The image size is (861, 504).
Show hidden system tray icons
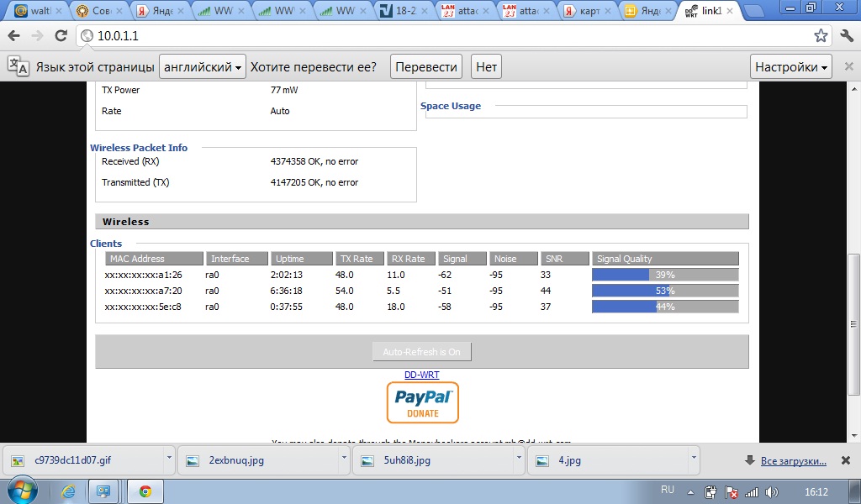[x=691, y=492]
